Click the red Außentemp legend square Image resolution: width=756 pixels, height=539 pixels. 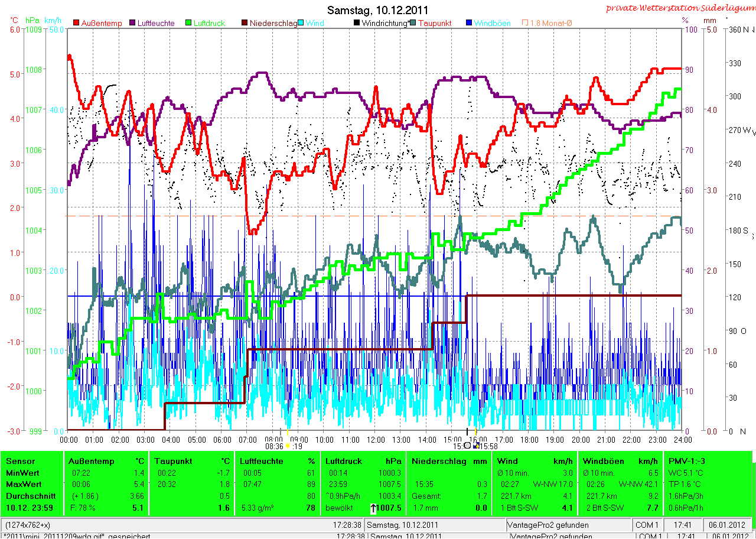click(x=77, y=23)
